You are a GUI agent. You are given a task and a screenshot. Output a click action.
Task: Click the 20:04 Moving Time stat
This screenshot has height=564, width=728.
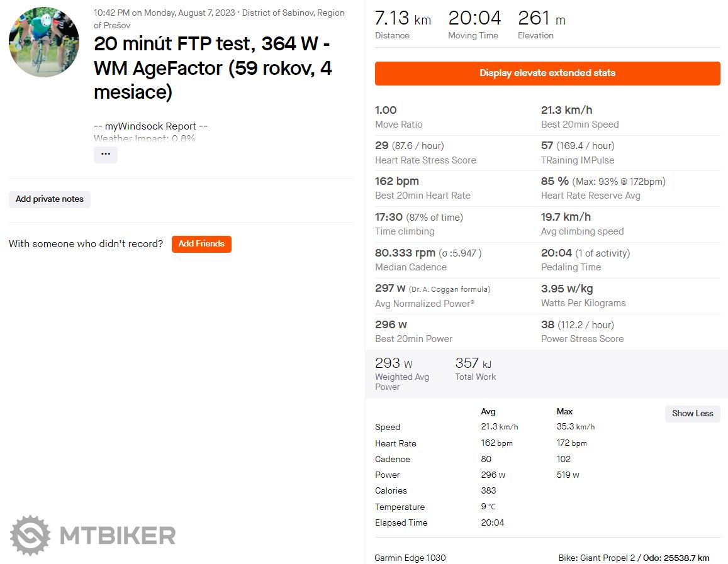pyautogui.click(x=474, y=25)
